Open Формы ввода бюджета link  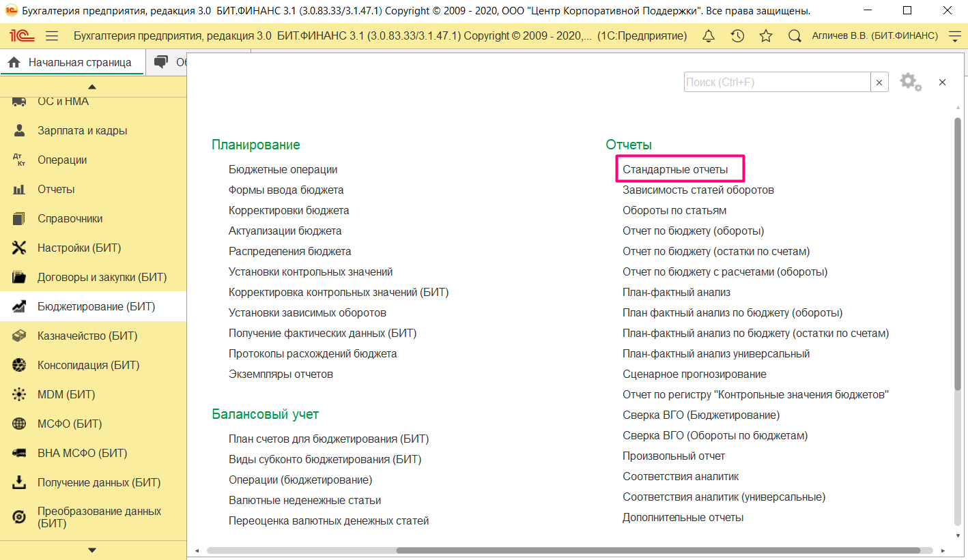click(286, 190)
